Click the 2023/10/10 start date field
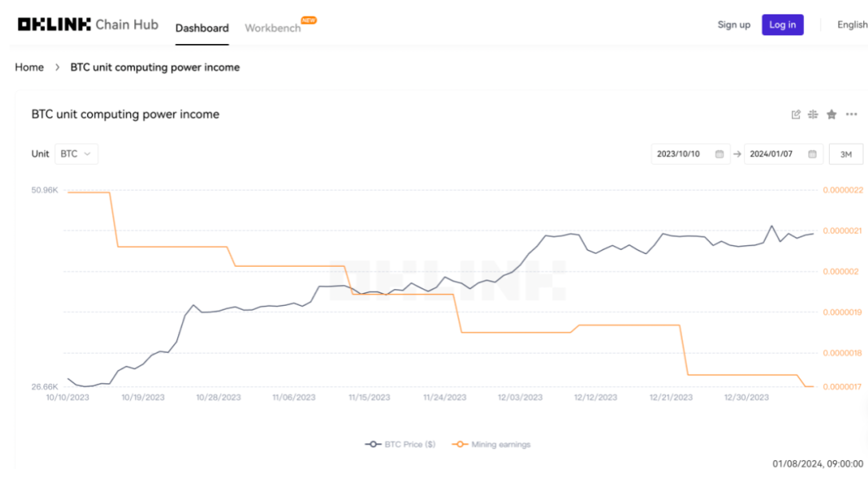 (680, 154)
